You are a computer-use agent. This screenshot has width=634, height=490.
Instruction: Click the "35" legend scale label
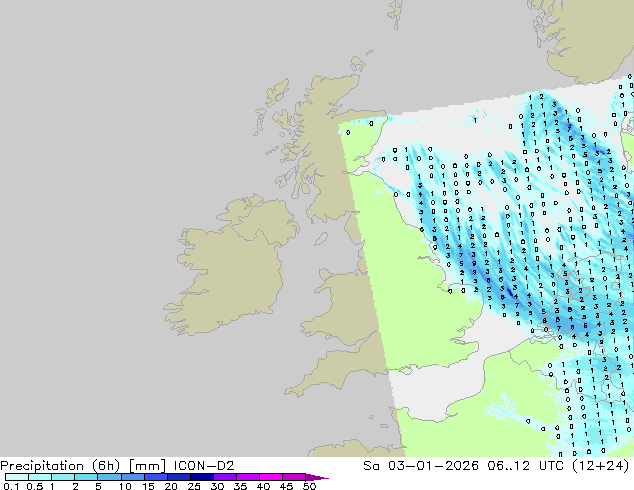click(240, 486)
